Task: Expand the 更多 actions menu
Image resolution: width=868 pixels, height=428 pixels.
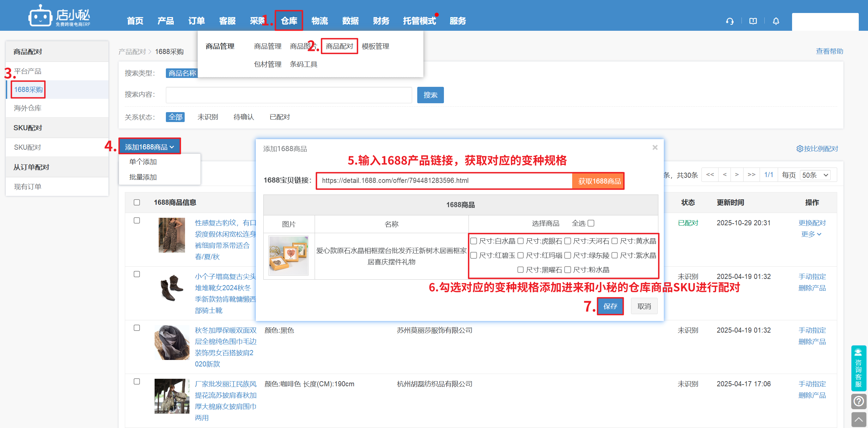Action: click(x=811, y=234)
